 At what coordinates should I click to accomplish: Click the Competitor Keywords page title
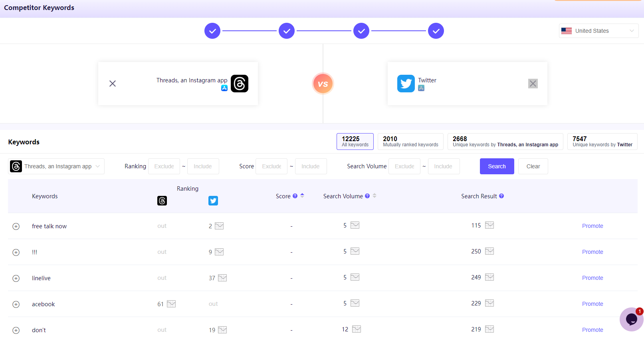[39, 8]
